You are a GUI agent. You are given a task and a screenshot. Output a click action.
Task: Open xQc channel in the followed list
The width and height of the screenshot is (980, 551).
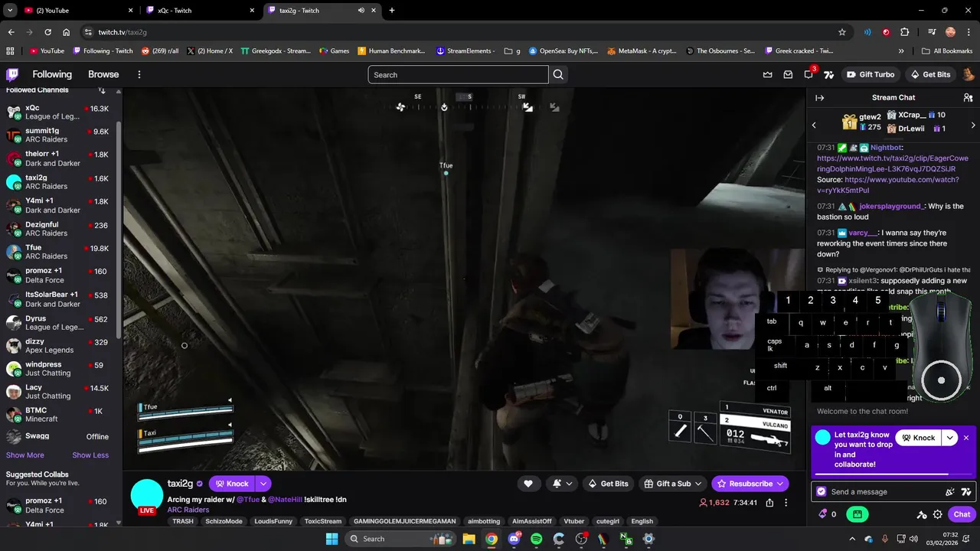coord(60,112)
